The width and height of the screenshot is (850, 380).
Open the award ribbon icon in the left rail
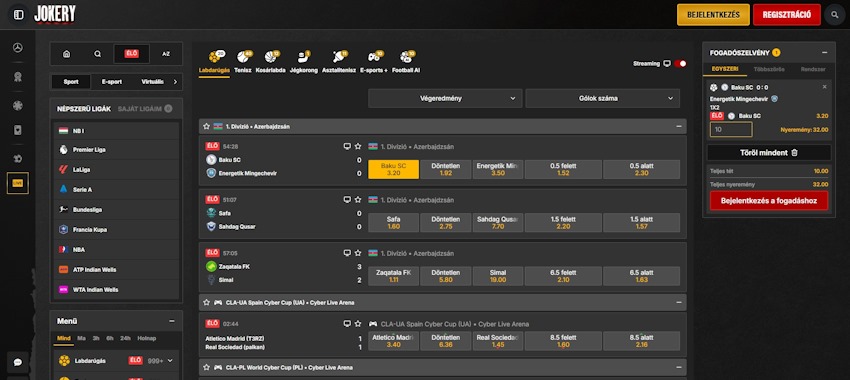pyautogui.click(x=17, y=76)
